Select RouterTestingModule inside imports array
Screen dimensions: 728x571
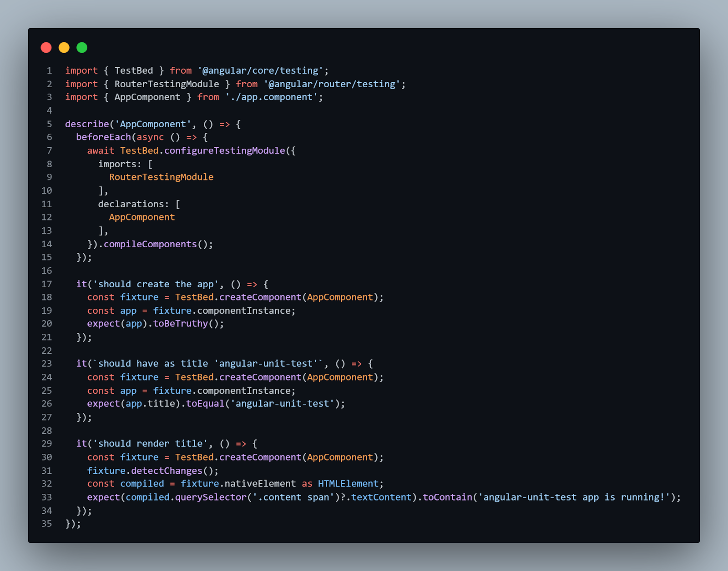click(x=162, y=177)
